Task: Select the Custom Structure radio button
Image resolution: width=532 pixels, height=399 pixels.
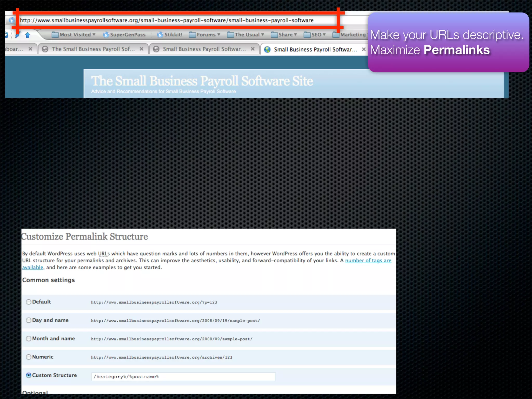Action: point(29,375)
